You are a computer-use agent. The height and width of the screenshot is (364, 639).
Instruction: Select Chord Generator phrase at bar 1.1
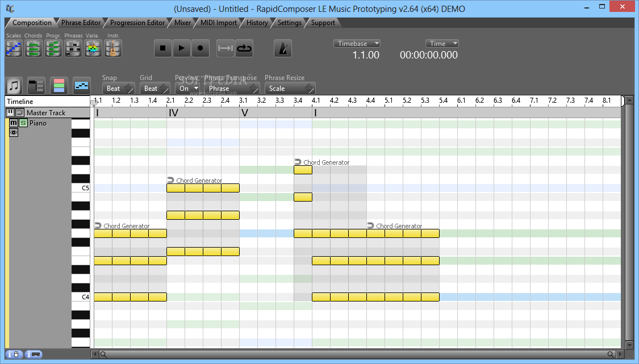126,226
